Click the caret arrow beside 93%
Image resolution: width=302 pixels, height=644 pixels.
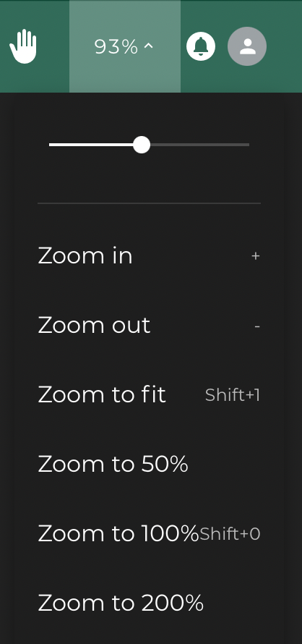tap(149, 47)
